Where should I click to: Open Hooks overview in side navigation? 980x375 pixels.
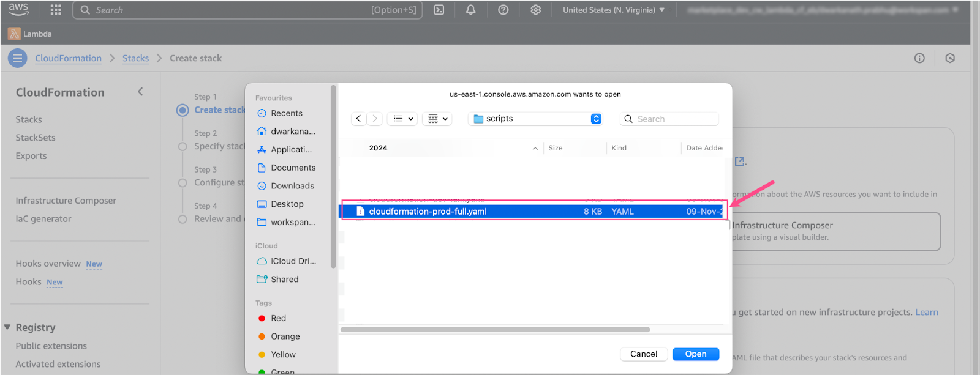pos(48,264)
